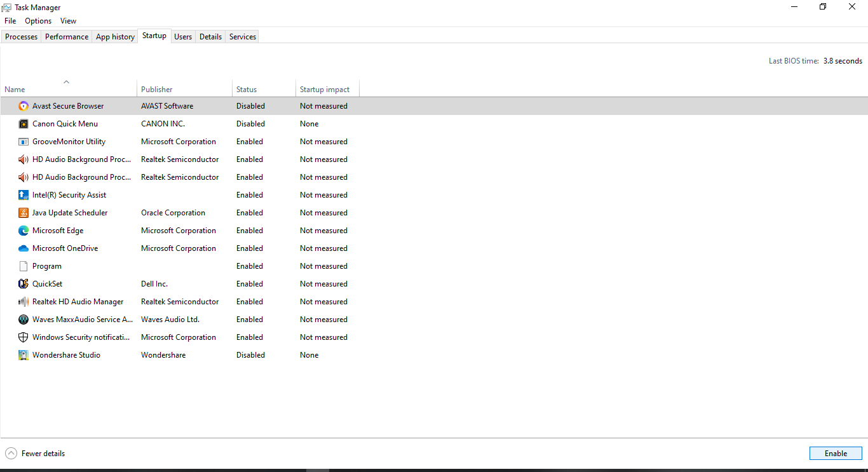868x472 pixels.
Task: Click the Microsoft OneDrive cloud icon
Action: click(x=24, y=248)
